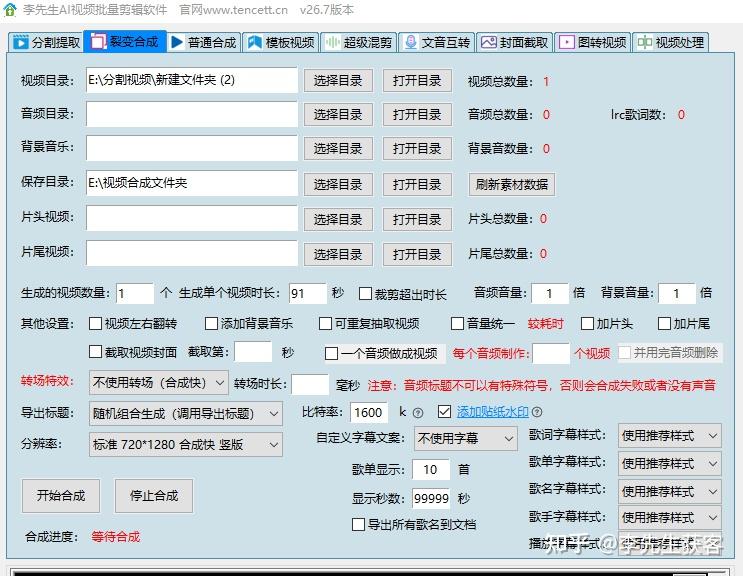Image resolution: width=743 pixels, height=576 pixels.
Task: Click the 普通合成 play arrow icon
Action: 177,42
